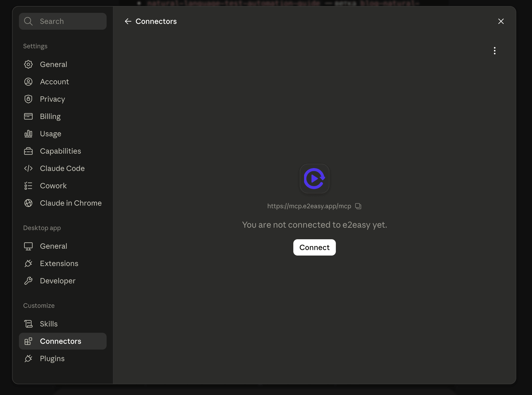Open the Cowork settings

tap(63, 186)
